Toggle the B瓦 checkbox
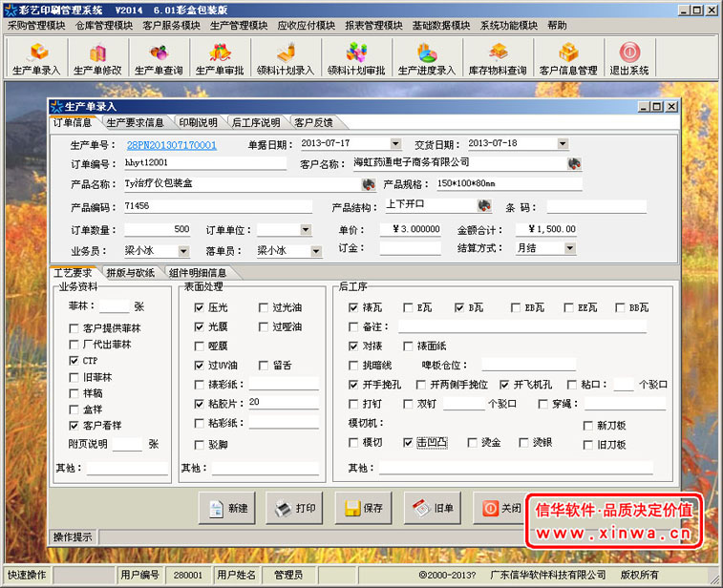 pos(459,307)
